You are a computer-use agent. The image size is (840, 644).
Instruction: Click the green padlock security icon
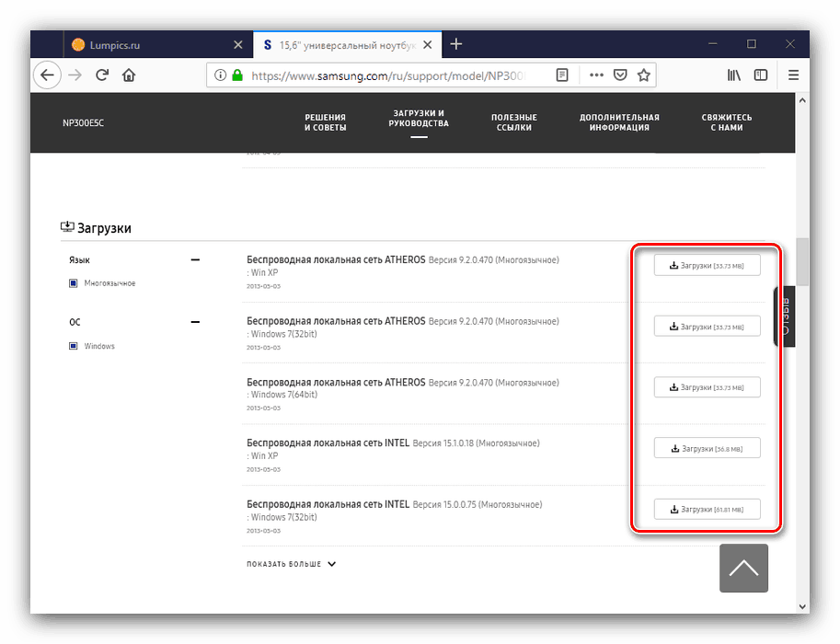point(237,75)
